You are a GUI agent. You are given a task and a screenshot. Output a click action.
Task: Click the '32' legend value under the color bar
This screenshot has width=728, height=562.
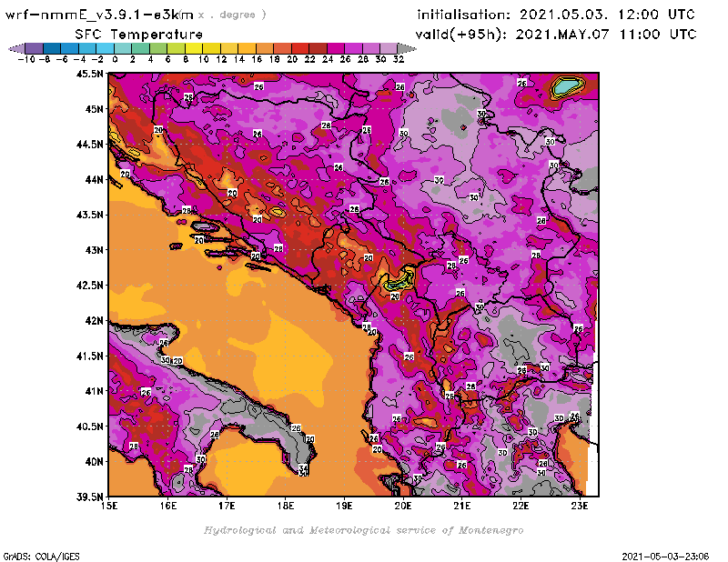click(399, 59)
